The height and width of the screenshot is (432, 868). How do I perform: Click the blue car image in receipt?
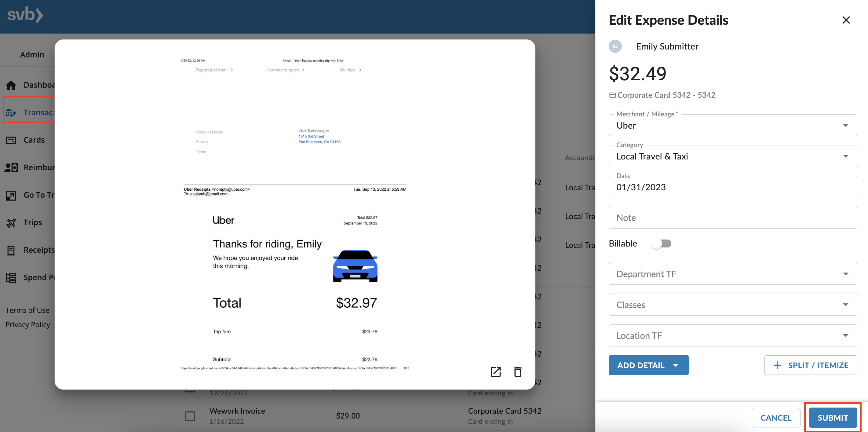tap(355, 266)
